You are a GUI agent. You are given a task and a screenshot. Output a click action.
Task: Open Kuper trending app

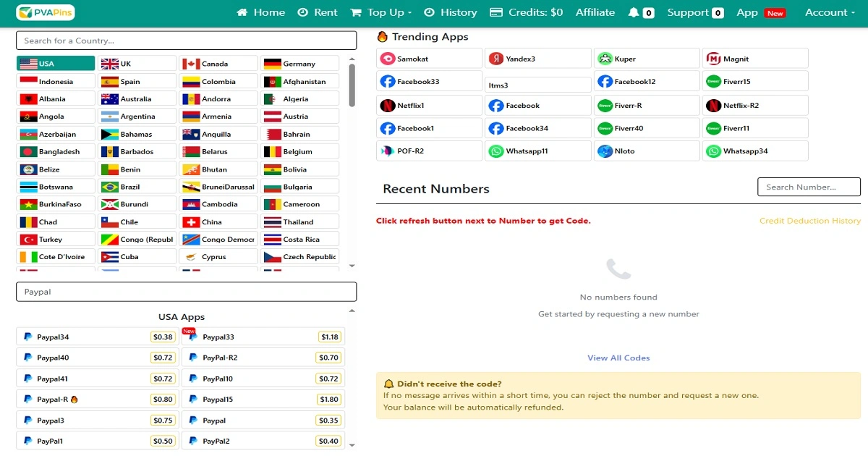point(647,59)
